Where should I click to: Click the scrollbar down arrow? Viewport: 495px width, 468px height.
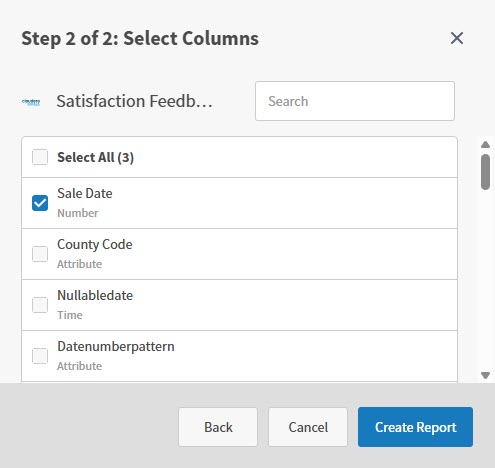(485, 375)
